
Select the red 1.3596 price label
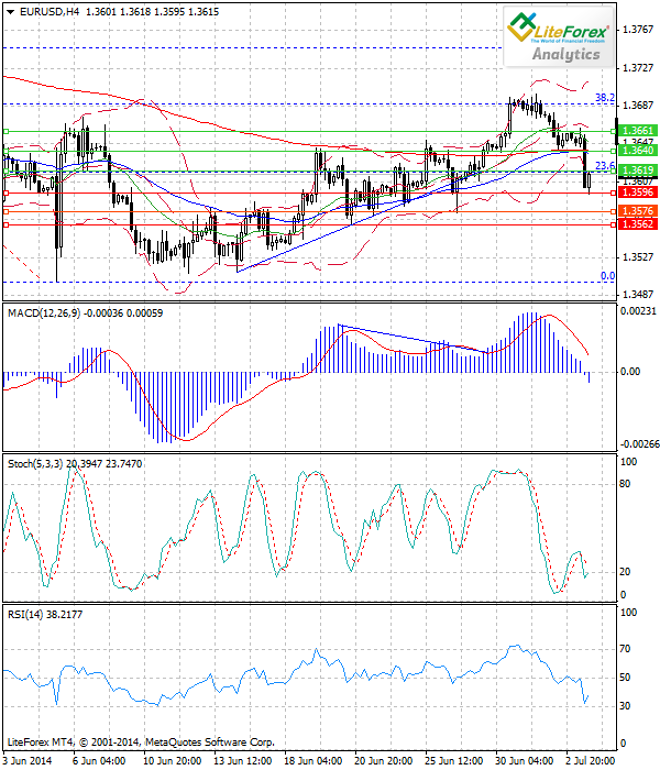(x=638, y=192)
